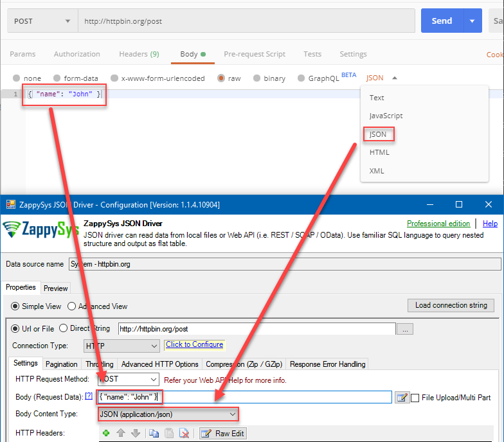The width and height of the screenshot is (504, 442).
Task: Click the Send button
Action: tap(442, 21)
